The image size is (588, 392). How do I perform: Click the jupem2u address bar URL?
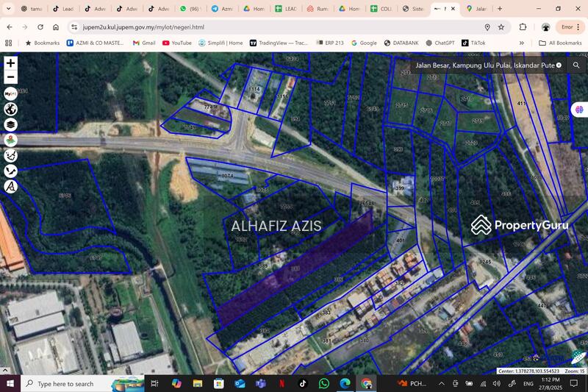(x=143, y=27)
